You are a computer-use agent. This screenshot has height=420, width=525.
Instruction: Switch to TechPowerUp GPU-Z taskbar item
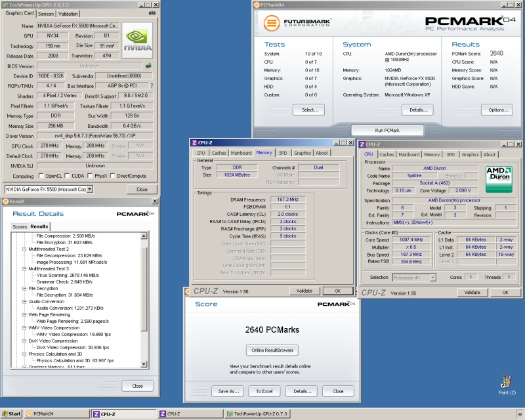[x=257, y=413]
